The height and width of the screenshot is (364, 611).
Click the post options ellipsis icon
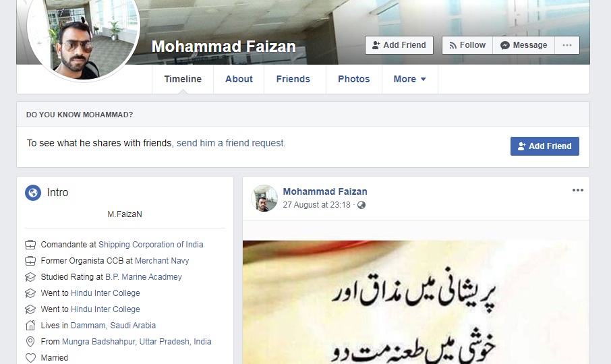tap(577, 190)
